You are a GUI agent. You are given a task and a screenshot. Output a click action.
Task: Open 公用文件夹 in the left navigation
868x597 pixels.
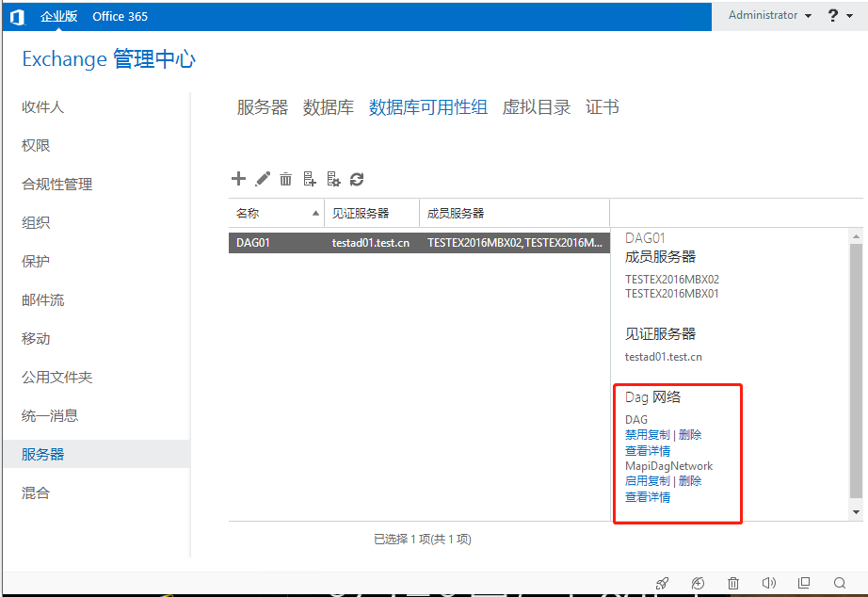57,378
